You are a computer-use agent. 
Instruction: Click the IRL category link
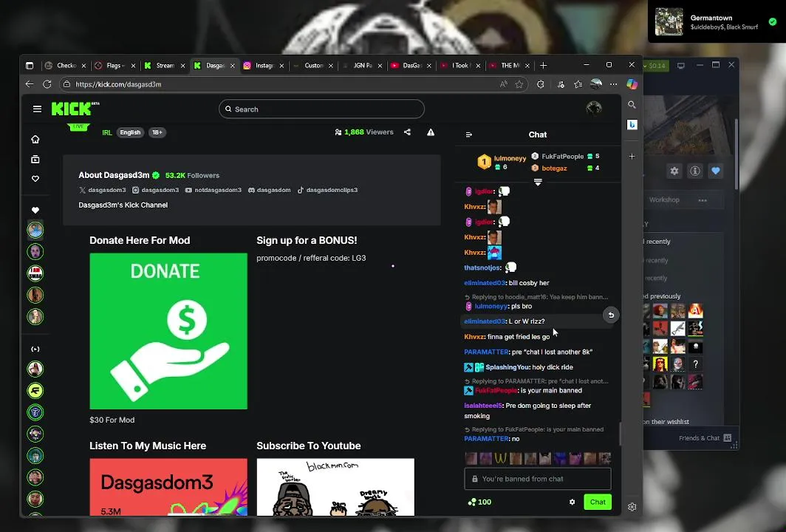(107, 132)
